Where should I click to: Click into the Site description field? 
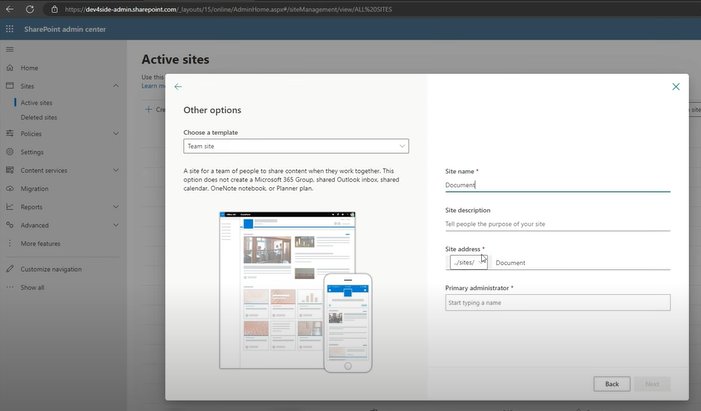click(x=557, y=224)
